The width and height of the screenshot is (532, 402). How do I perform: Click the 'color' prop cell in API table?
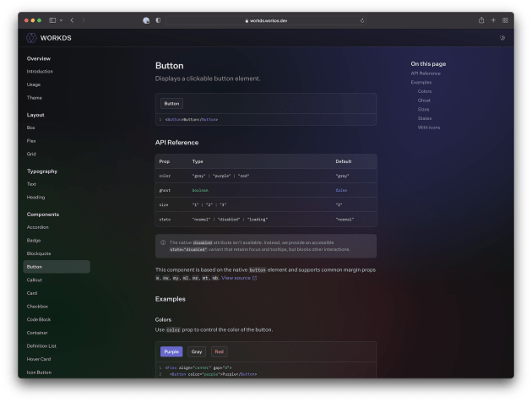click(165, 176)
